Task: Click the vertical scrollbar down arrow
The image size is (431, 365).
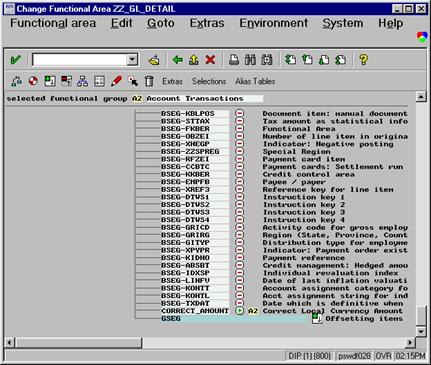Action: click(421, 331)
